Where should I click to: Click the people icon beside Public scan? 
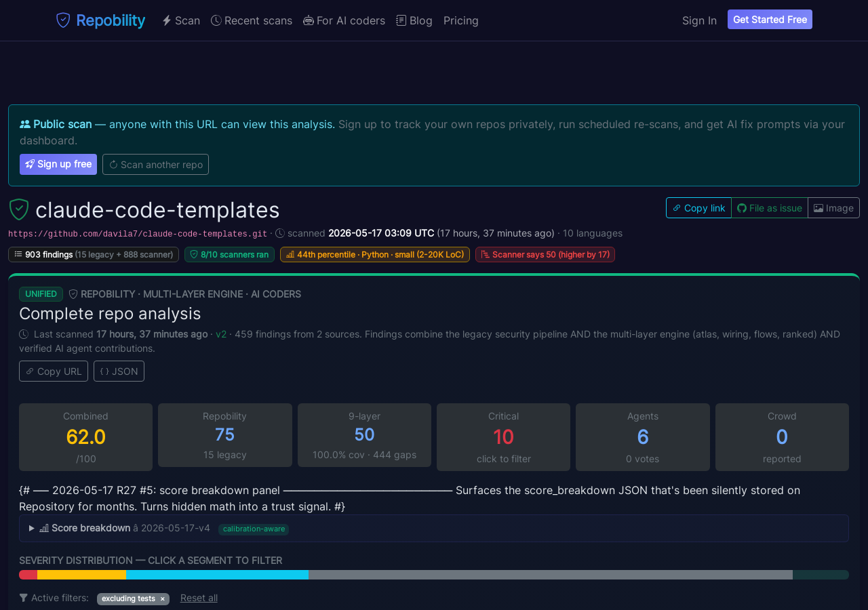(x=25, y=124)
